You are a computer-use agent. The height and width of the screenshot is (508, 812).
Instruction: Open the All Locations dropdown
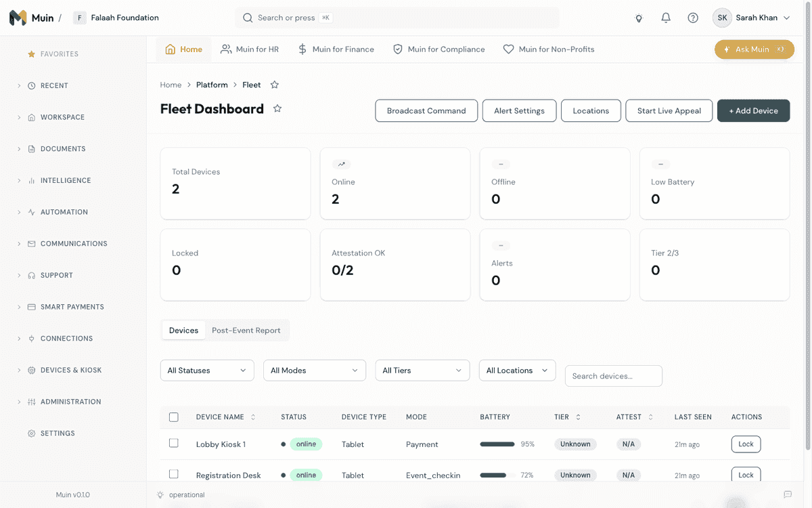(518, 371)
